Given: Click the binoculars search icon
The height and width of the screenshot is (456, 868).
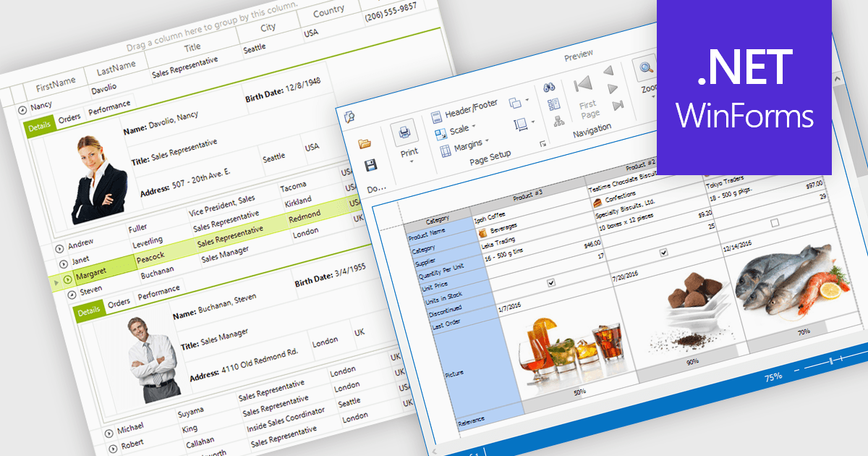Looking at the screenshot, I should point(549,88).
